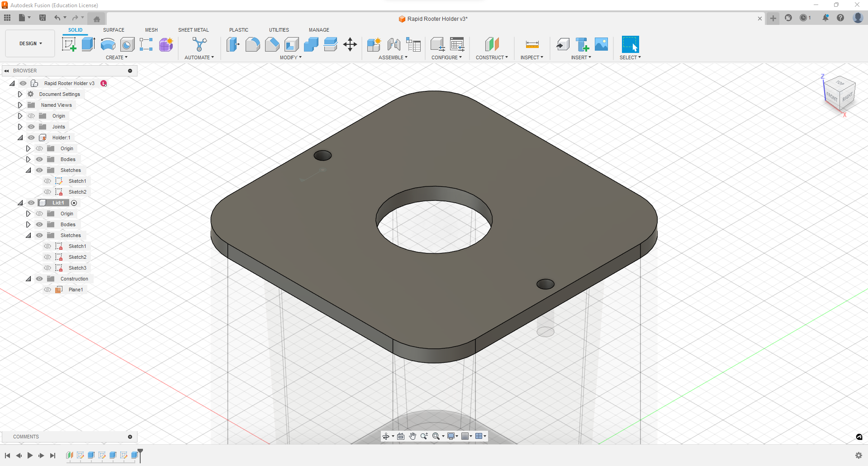Image resolution: width=868 pixels, height=466 pixels.
Task: Collapse the Holder:1 component node
Action: tap(20, 138)
